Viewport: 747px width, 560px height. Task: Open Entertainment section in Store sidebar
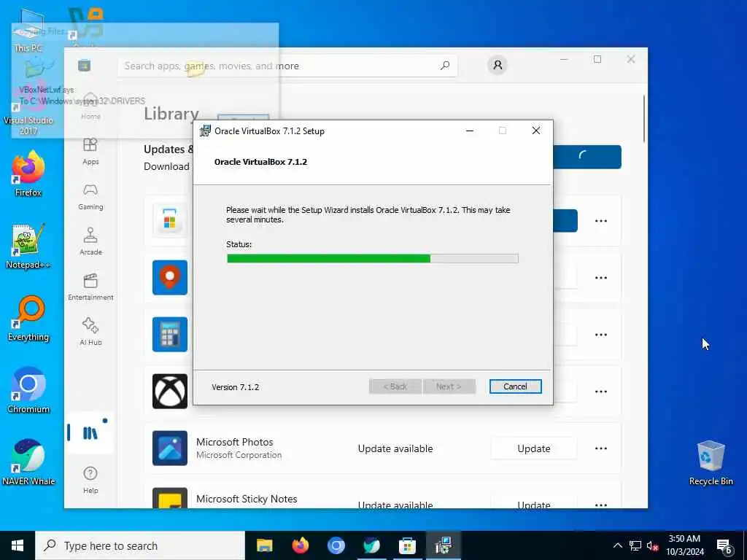pyautogui.click(x=90, y=287)
